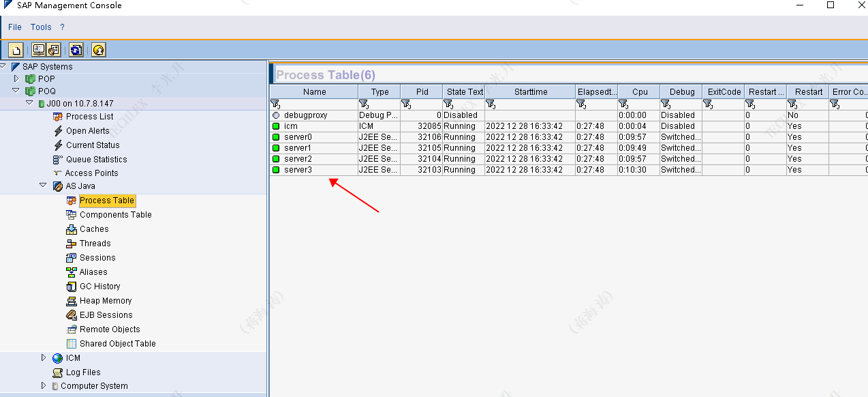The image size is (868, 397).
Task: Collapse the AS Java node
Action: pos(44,186)
